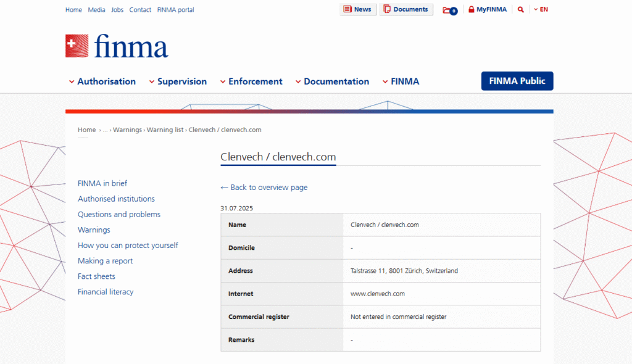Viewport: 632px width, 364px height.
Task: Open MyFINMA login with lock icon
Action: tap(488, 9)
